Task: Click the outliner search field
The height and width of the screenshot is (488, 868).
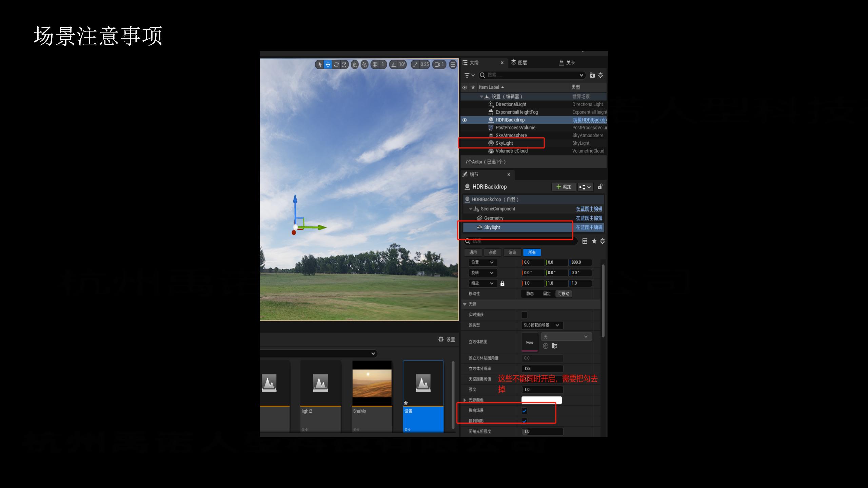Action: coord(532,75)
